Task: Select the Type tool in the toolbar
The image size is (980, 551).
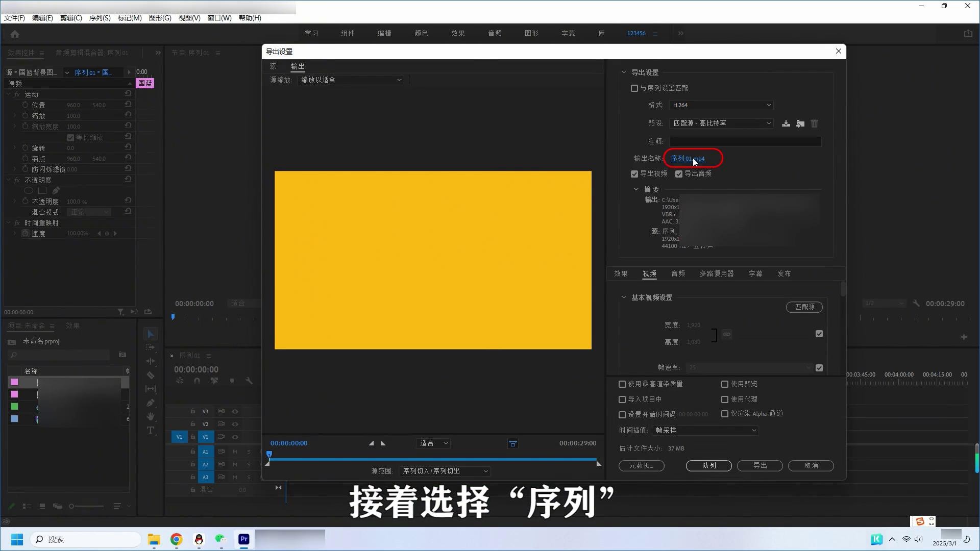Action: pos(151,431)
